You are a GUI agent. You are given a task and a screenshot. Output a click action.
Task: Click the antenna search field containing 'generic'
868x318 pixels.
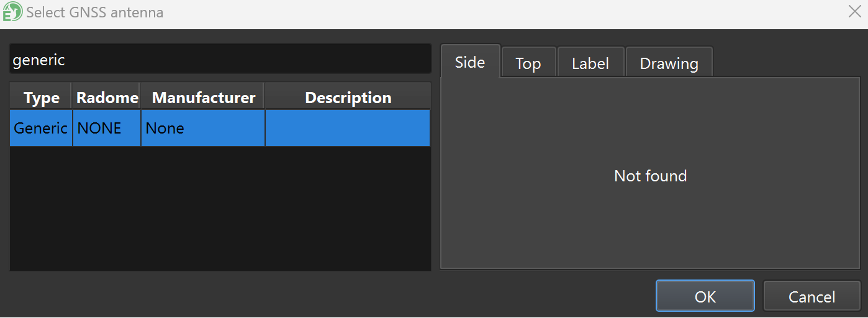pyautogui.click(x=220, y=60)
